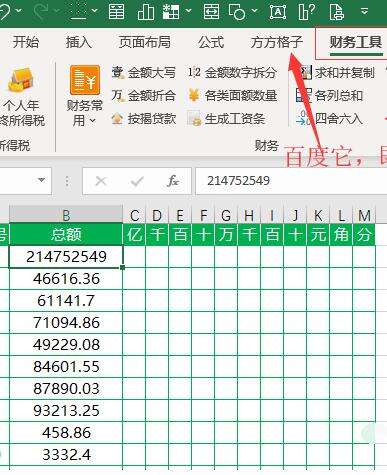The image size is (387, 475).
Task: Switch to the 开始 tab
Action: [26, 42]
